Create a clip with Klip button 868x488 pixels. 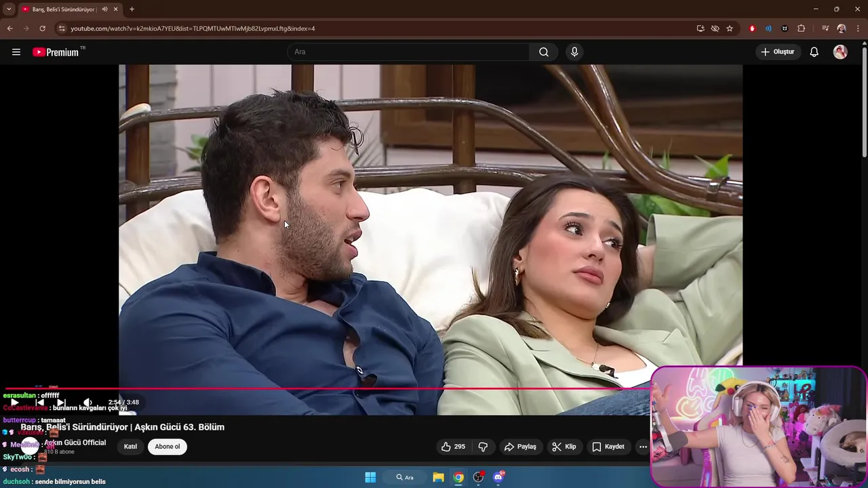point(564,447)
